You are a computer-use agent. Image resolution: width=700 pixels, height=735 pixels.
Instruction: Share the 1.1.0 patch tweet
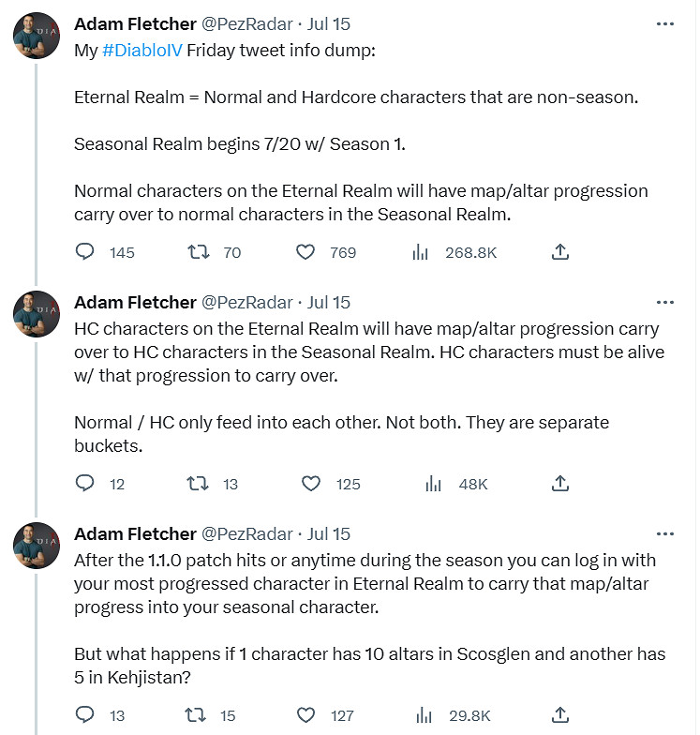[560, 715]
